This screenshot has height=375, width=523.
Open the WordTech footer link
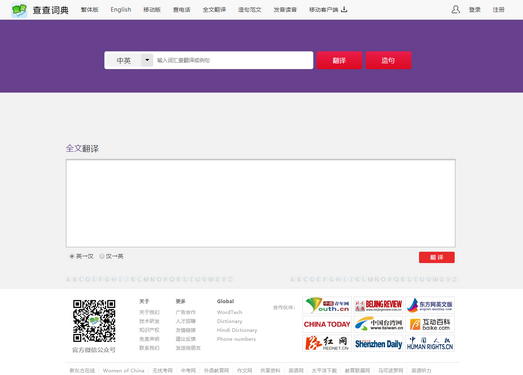point(229,312)
